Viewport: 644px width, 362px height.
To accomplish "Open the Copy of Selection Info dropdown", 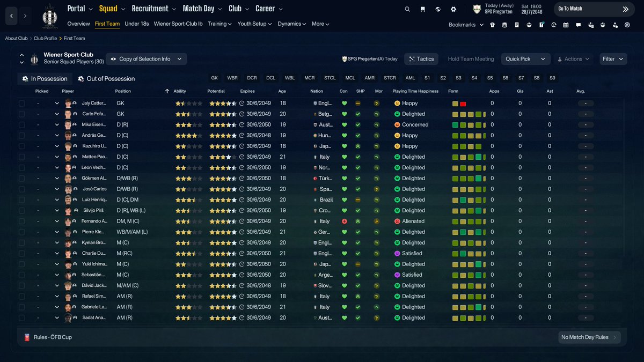I will (x=147, y=59).
